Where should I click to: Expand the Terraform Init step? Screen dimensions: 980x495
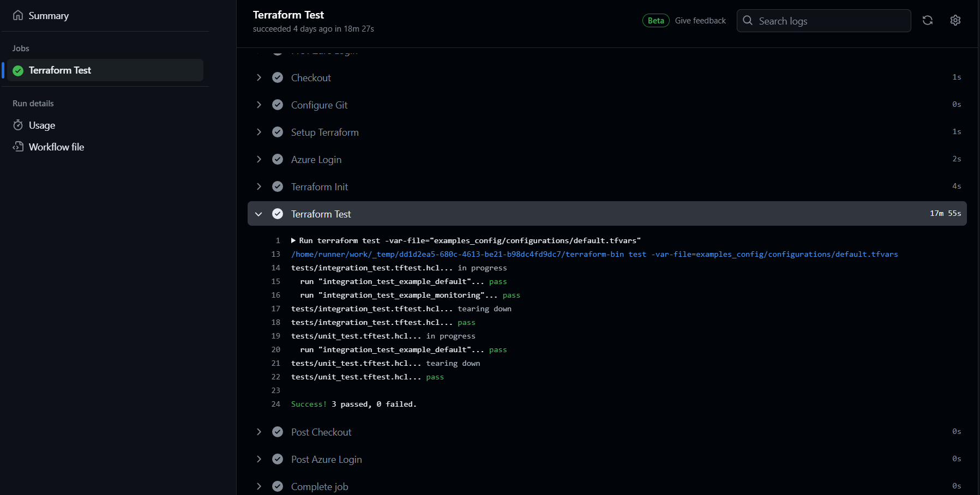(x=259, y=186)
